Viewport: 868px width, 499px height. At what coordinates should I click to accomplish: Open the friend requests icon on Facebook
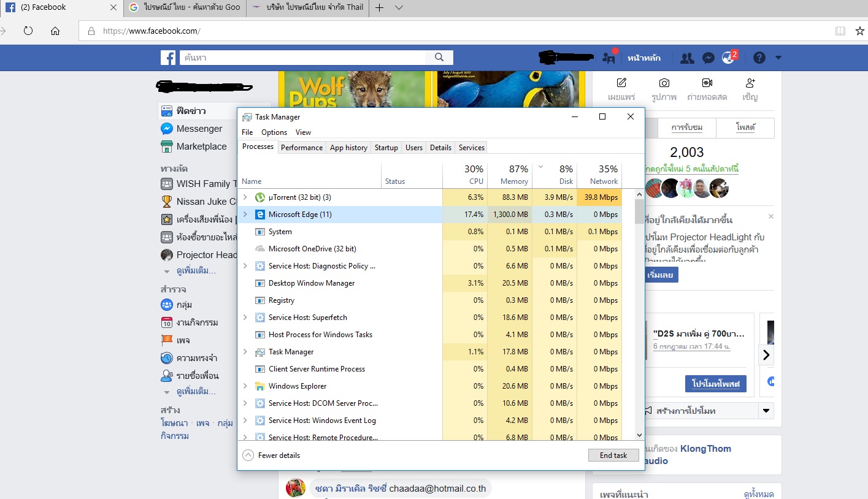click(687, 58)
